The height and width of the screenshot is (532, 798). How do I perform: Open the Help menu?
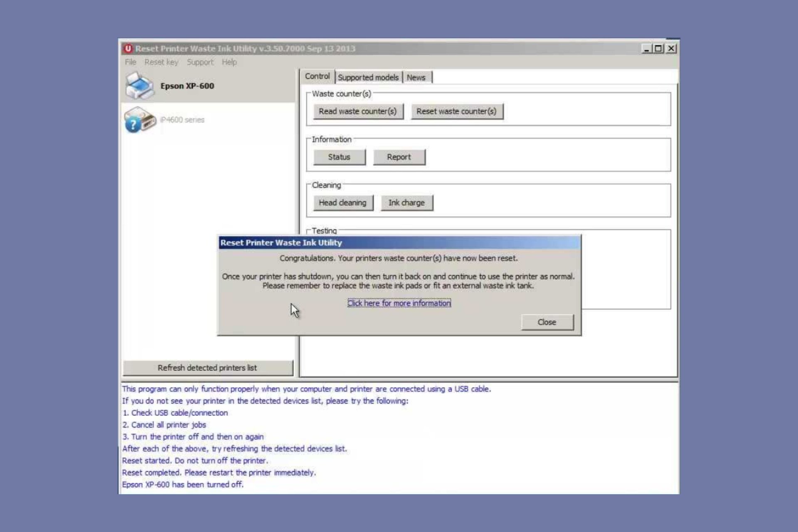[229, 62]
